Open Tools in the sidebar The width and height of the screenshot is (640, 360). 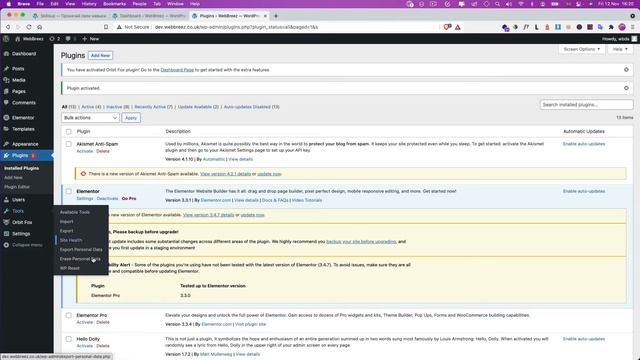pos(18,211)
